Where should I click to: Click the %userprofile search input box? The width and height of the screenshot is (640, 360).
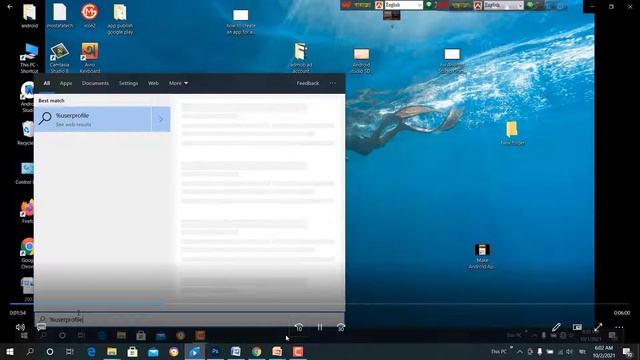tap(190, 320)
